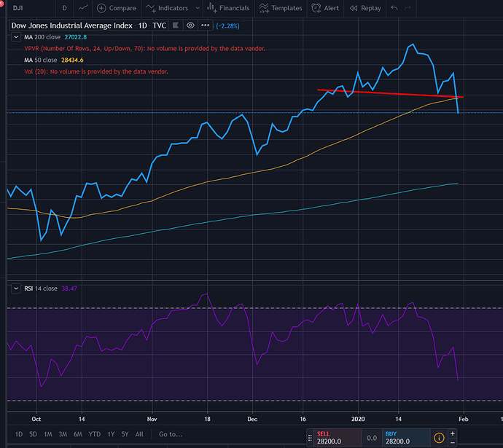The height and width of the screenshot is (448, 503).
Task: Select the RSI 14 close indicator
Action: [x=51, y=288]
